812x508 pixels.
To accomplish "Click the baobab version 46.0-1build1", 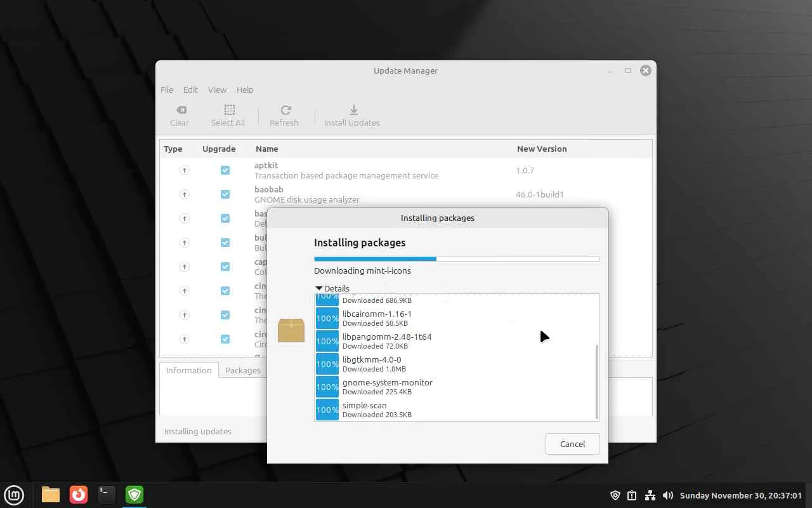I will [x=540, y=194].
